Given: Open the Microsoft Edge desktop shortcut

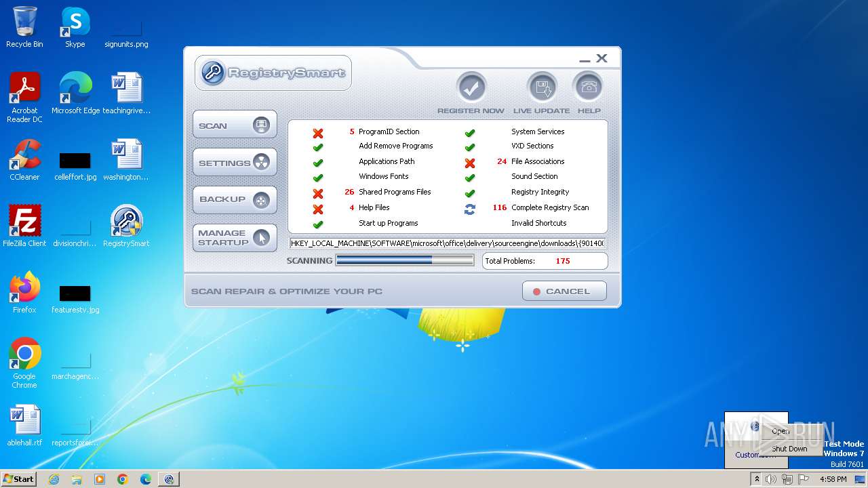Looking at the screenshot, I should [x=75, y=94].
